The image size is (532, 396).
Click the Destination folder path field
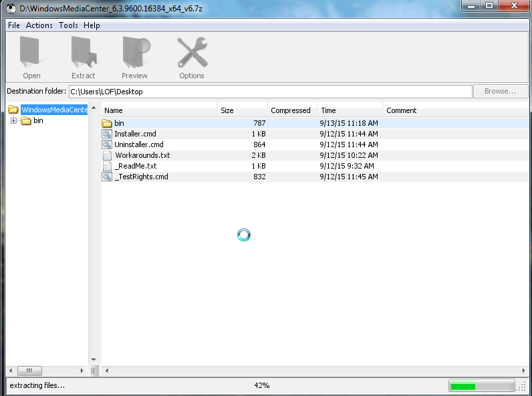coord(271,92)
